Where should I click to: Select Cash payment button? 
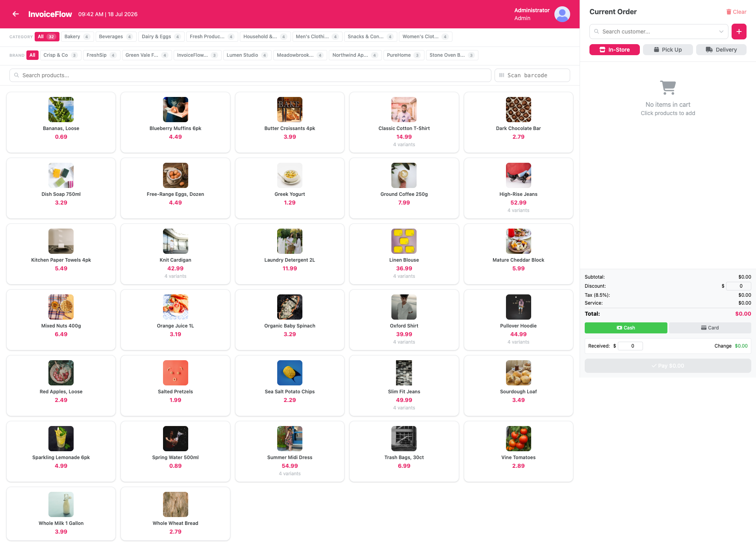pyautogui.click(x=626, y=328)
